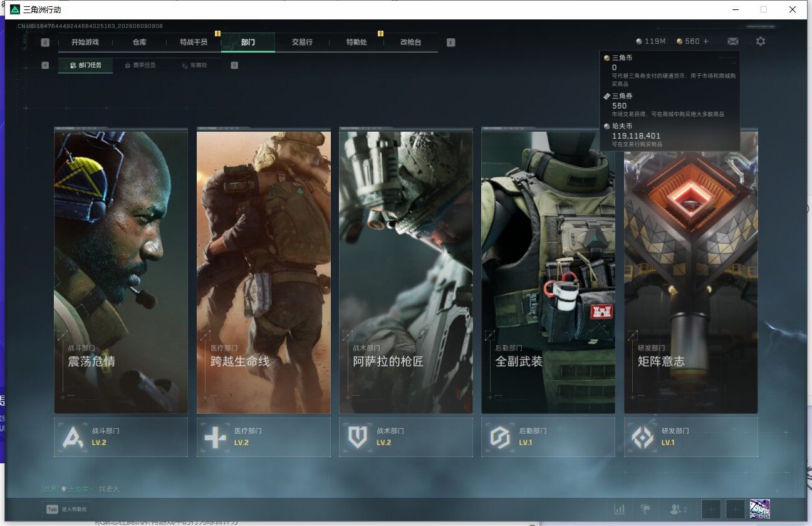Open the statistics bar chart icon

point(620,509)
